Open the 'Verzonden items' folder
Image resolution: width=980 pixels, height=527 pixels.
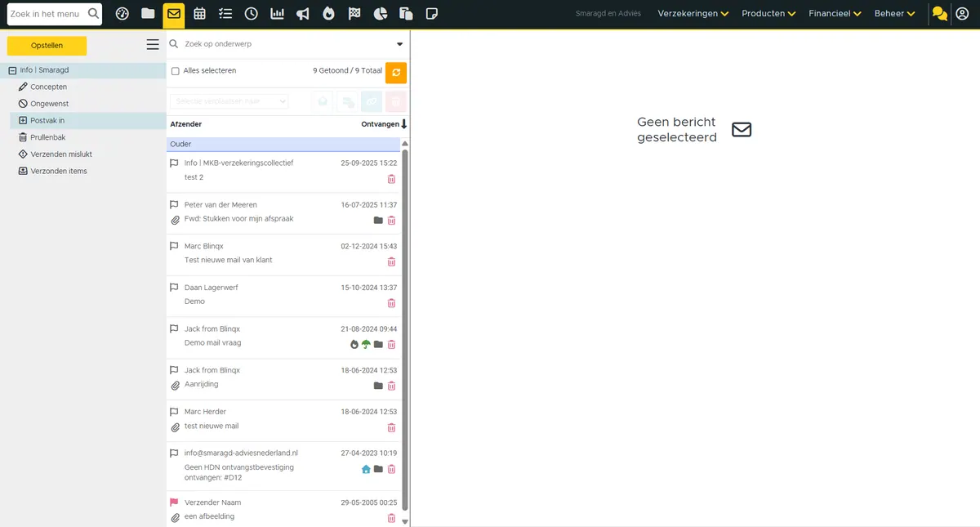click(x=59, y=171)
